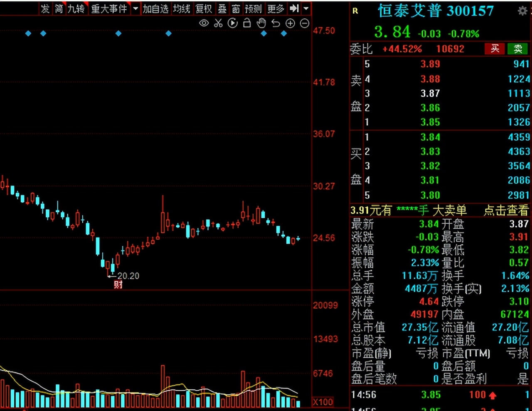532x411 pixels.
Task: Select the rightmost blue diamond event marker
Action: (284, 33)
